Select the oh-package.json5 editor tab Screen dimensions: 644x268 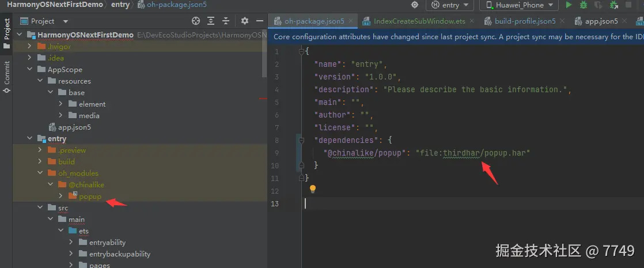pyautogui.click(x=314, y=21)
